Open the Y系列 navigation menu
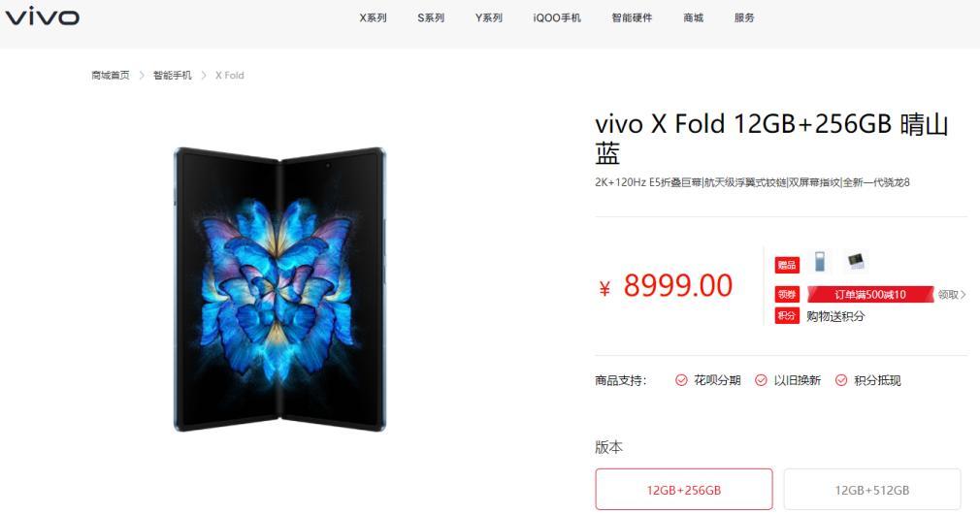This screenshot has height=515, width=980. point(489,18)
